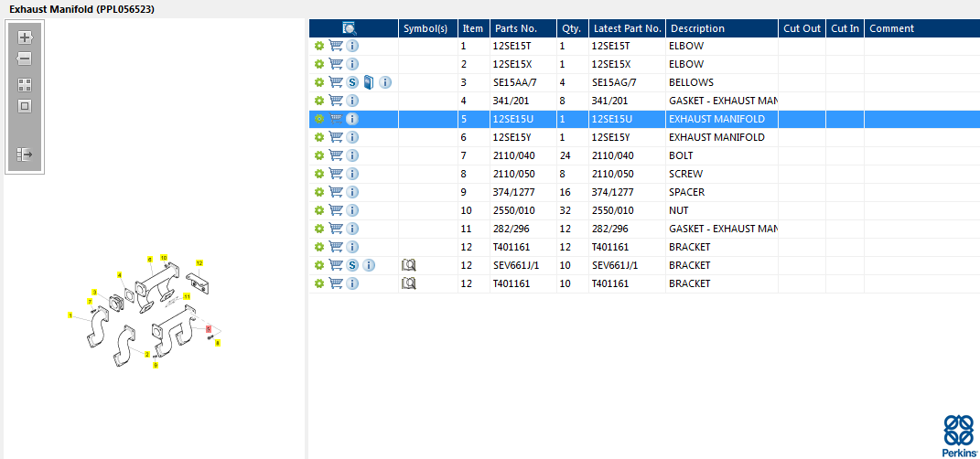980x459 pixels.
Task: Click the Perkins logo
Action: 959,436
